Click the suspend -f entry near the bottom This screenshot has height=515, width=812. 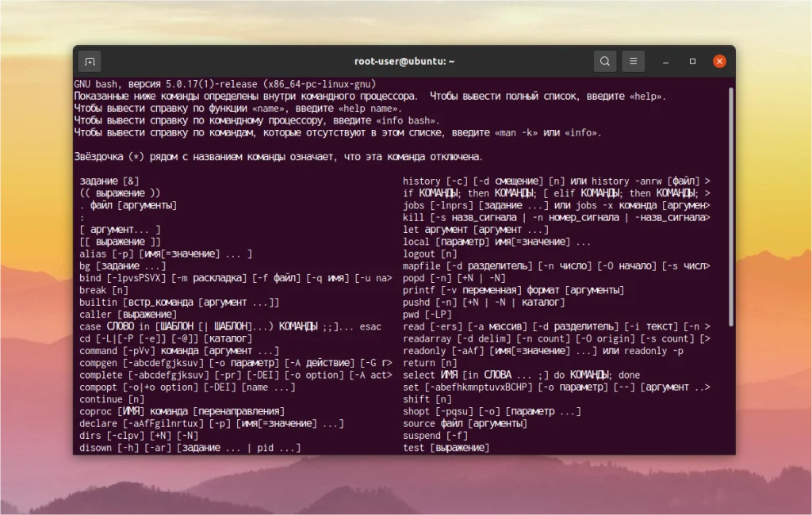coord(433,435)
